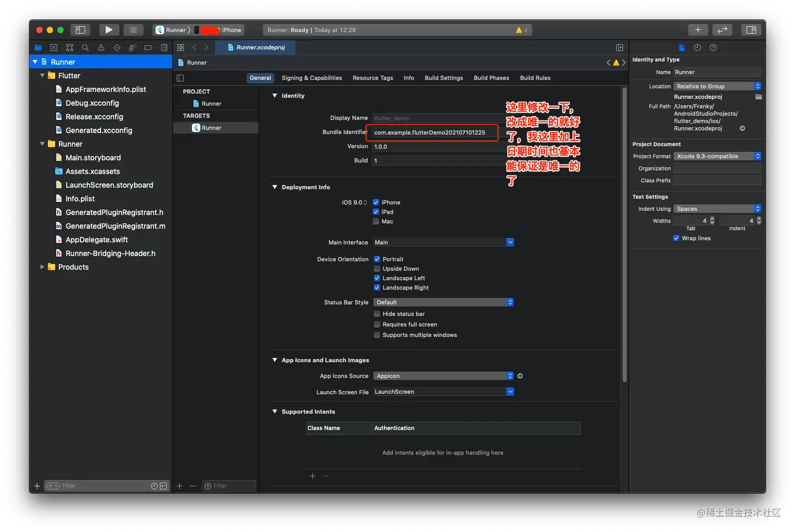Viewport: 795px width, 532px height.
Task: Show the source control navigator
Action: tap(54, 47)
